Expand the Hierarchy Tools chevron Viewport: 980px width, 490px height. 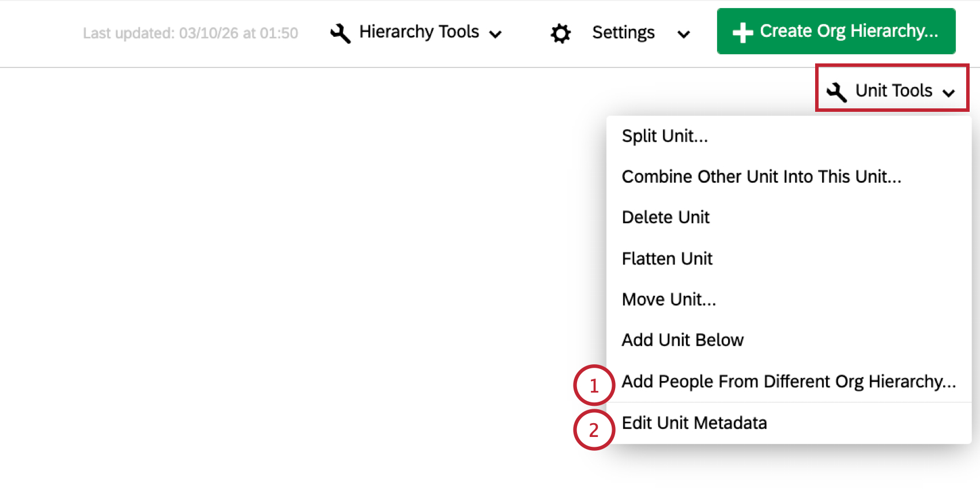[495, 35]
